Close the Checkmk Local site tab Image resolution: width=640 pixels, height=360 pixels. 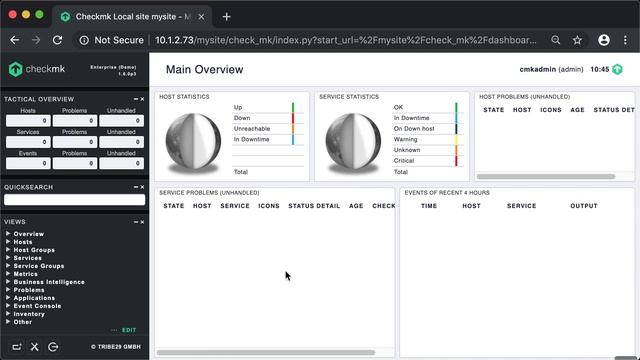(x=201, y=17)
